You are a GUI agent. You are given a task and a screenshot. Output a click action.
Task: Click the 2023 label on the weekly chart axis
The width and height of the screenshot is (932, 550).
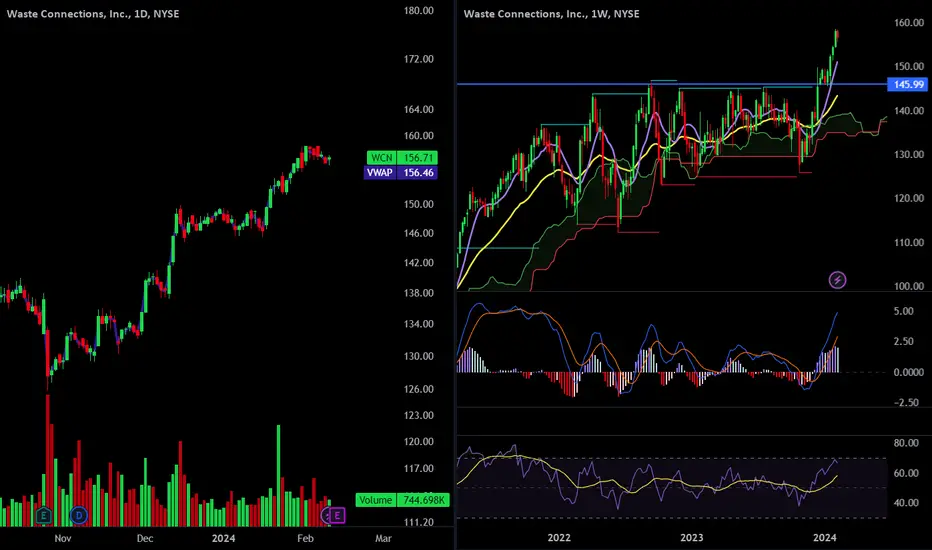pos(691,538)
